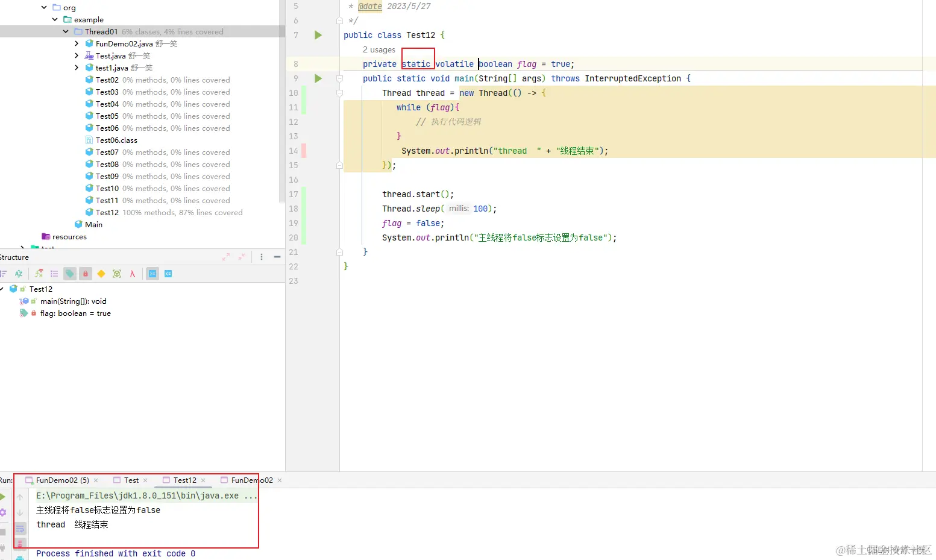Move up the stack trace
The height and width of the screenshot is (560, 936).
point(20,497)
